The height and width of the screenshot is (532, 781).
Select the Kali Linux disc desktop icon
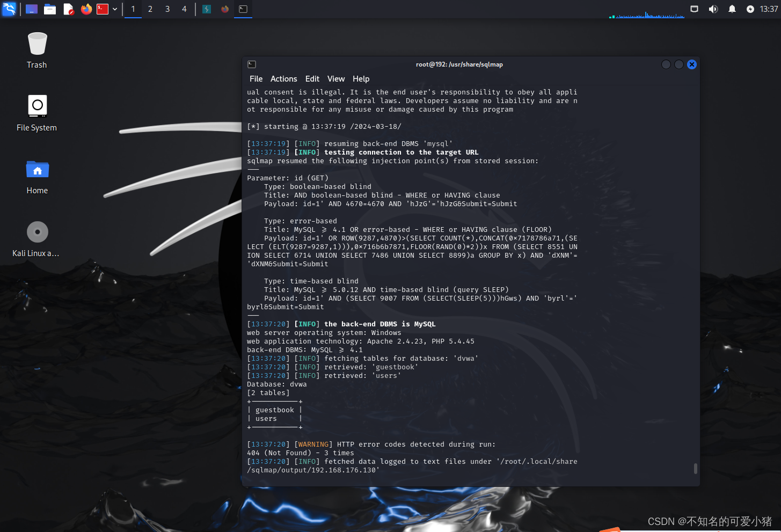[x=37, y=239]
